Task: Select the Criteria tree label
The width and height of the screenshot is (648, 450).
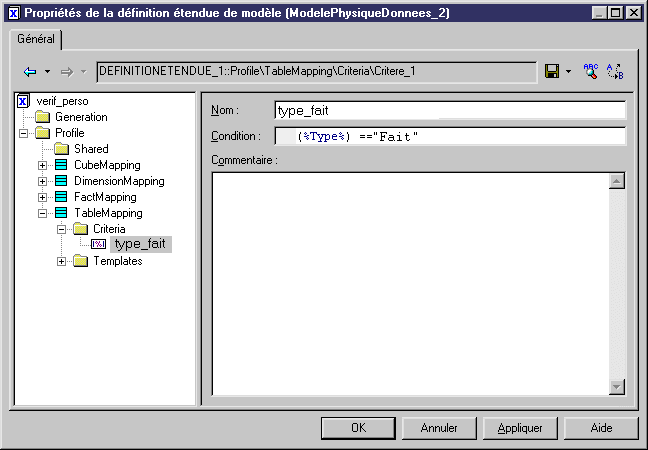Action: (x=109, y=229)
